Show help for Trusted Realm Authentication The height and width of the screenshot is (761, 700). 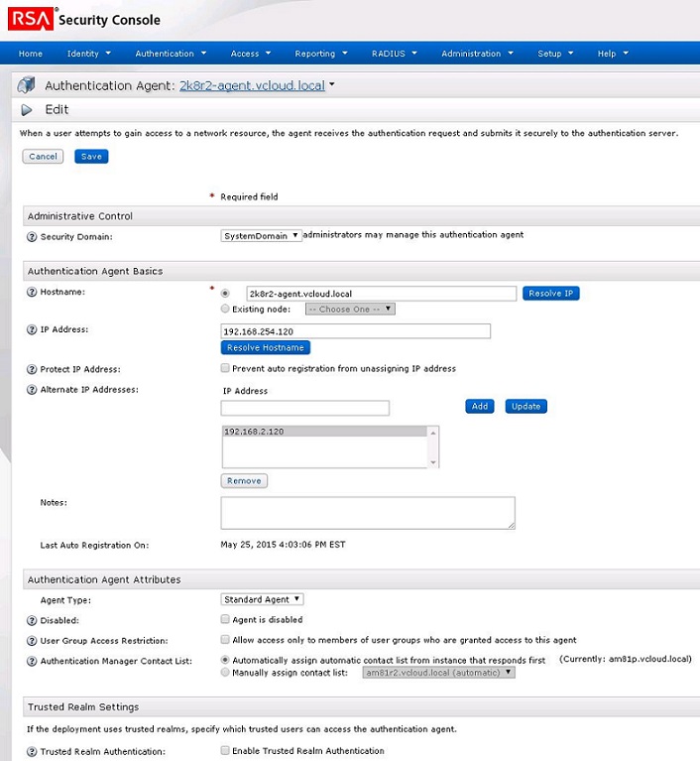point(32,752)
